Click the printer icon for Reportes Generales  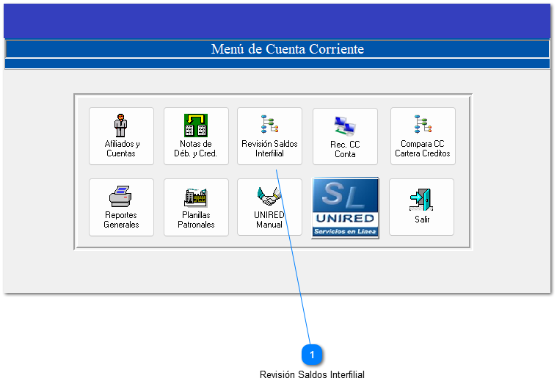(121, 196)
